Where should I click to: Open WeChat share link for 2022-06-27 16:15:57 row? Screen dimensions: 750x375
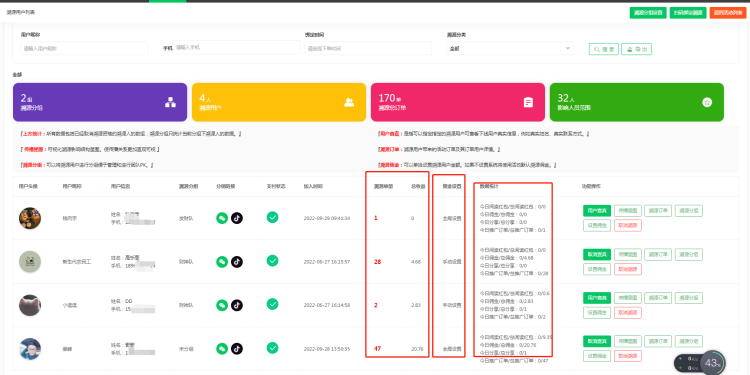222,262
